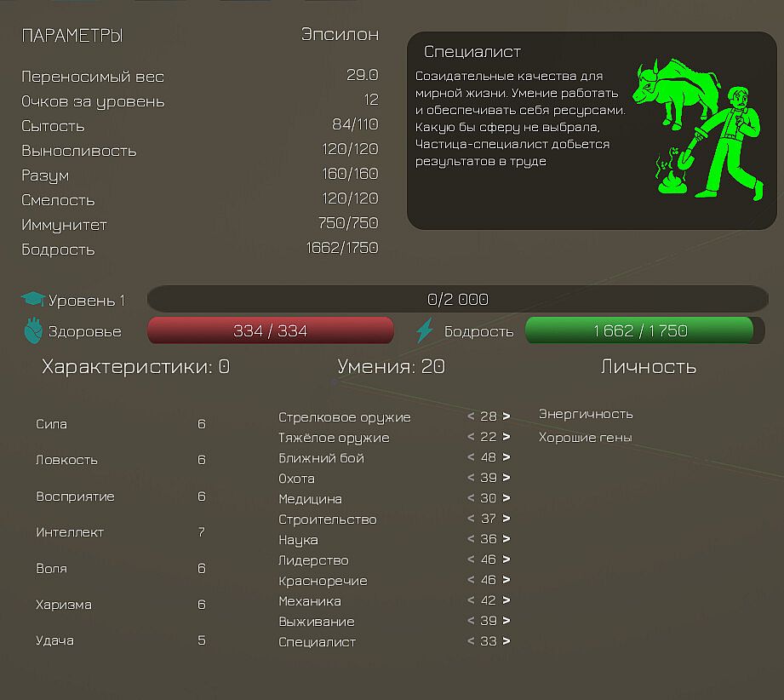The image size is (784, 700).
Task: Decrease Механика skill value
Action: tap(471, 600)
